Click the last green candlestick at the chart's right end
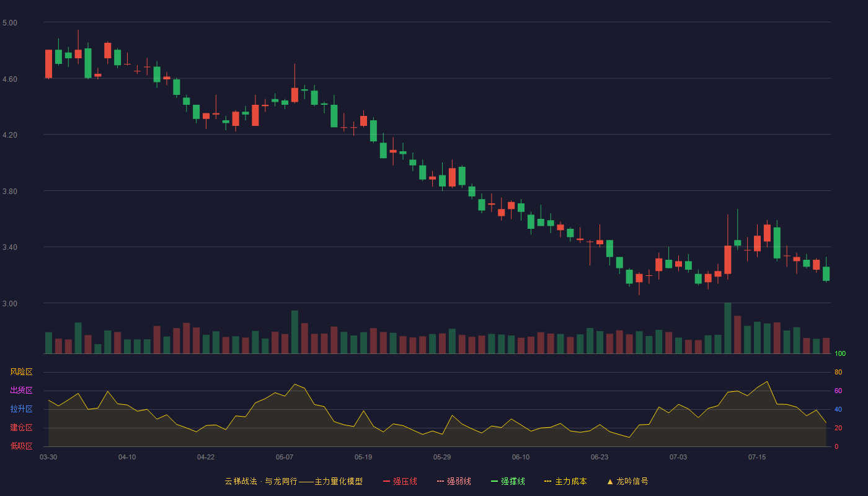The width and height of the screenshot is (868, 496). pyautogui.click(x=826, y=273)
